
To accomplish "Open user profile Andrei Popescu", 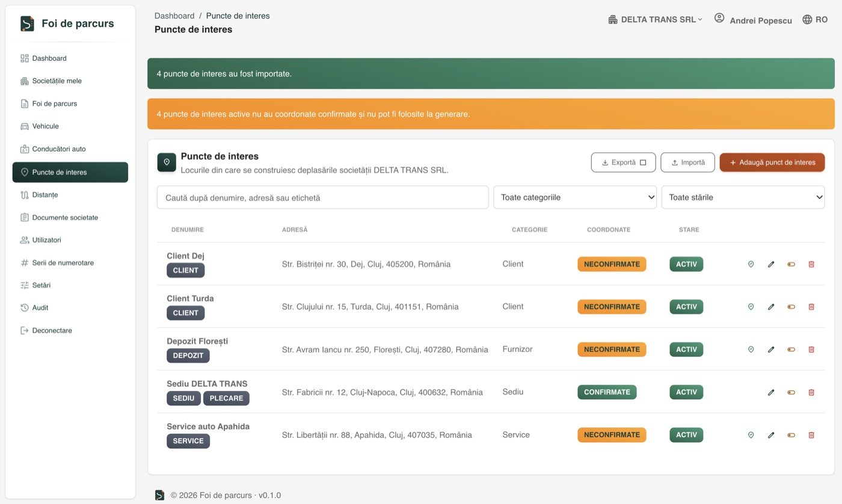I will pyautogui.click(x=753, y=19).
